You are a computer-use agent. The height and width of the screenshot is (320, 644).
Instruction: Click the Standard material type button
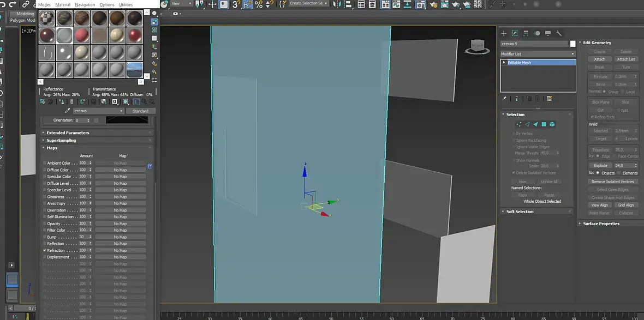pyautogui.click(x=140, y=111)
